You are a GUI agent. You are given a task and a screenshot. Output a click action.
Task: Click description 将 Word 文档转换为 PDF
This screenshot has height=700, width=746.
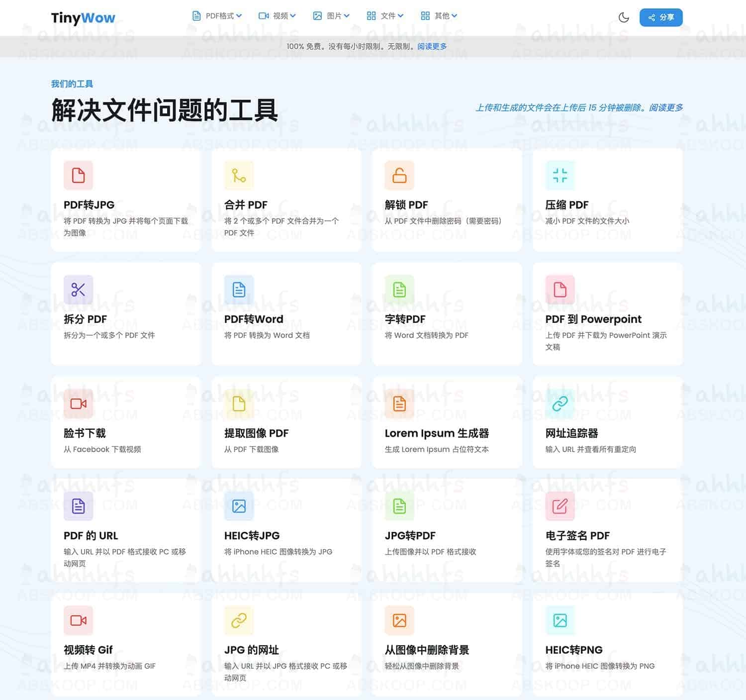427,335
